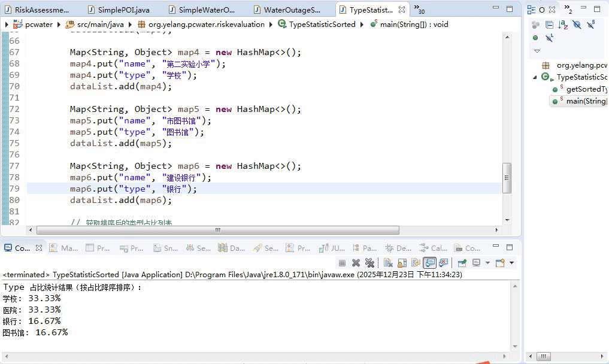Switch to the WaterOutageS... editor tab
The height and width of the screenshot is (364, 609).
coord(292,10)
